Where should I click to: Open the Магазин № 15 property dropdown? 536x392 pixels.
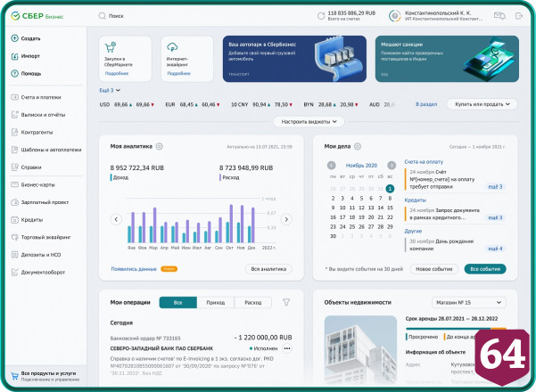pyautogui.click(x=468, y=303)
